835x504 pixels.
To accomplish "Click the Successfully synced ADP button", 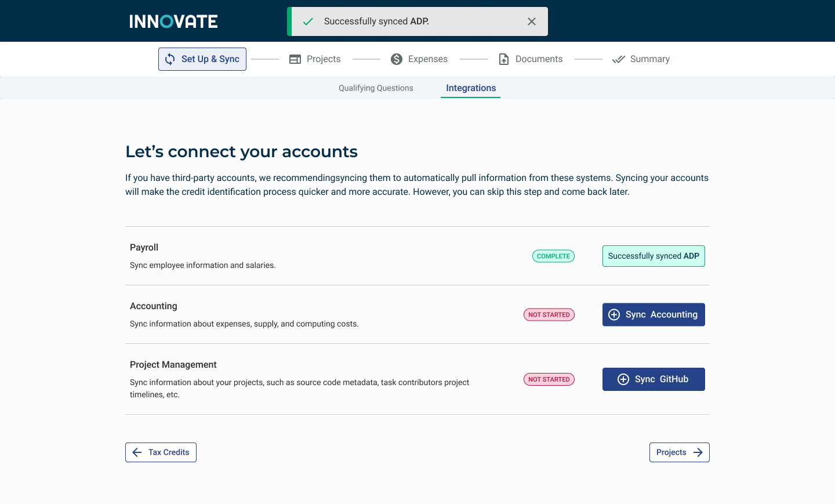I will pos(654,256).
